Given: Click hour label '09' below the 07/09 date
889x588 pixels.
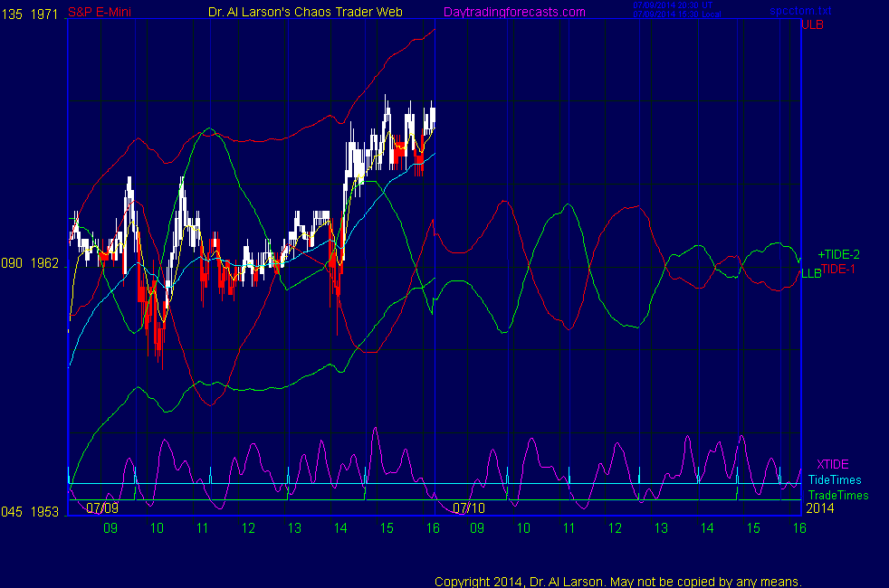Looking at the screenshot, I should (x=110, y=528).
